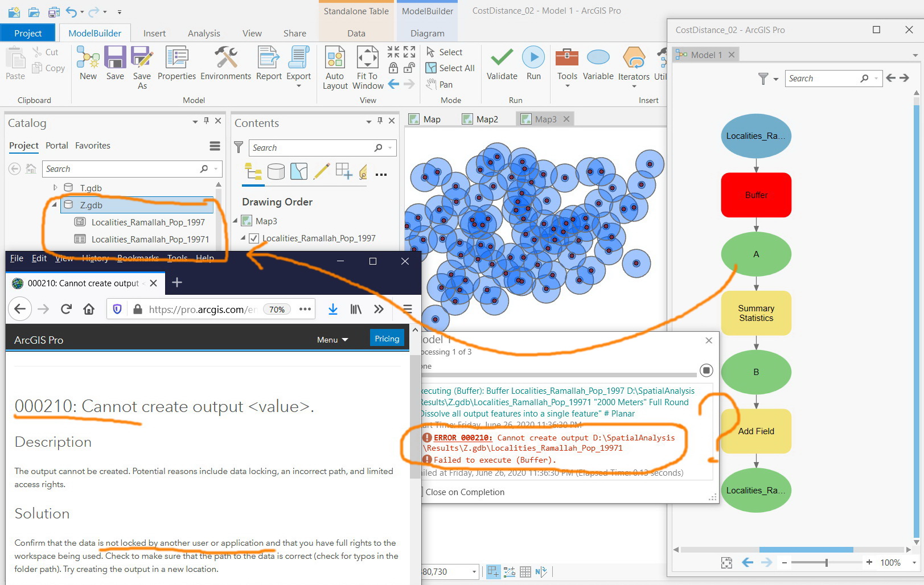The height and width of the screenshot is (585, 924).
Task: Validate the model
Action: tap(502, 63)
